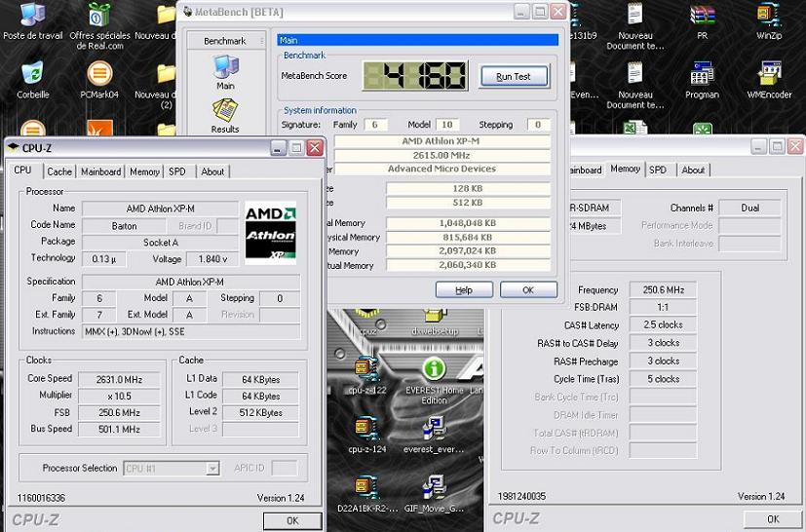Image resolution: width=806 pixels, height=532 pixels.
Task: Open About tab in left CPU-Z
Action: point(212,171)
